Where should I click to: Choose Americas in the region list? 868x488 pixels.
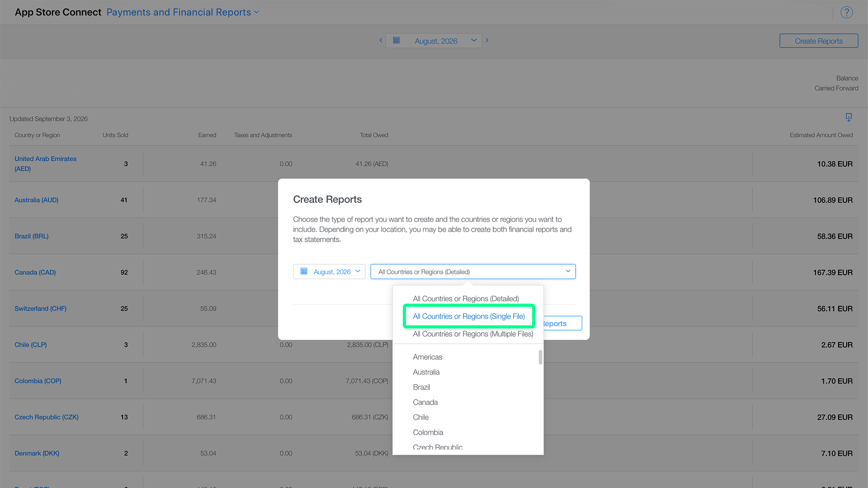[x=427, y=357]
